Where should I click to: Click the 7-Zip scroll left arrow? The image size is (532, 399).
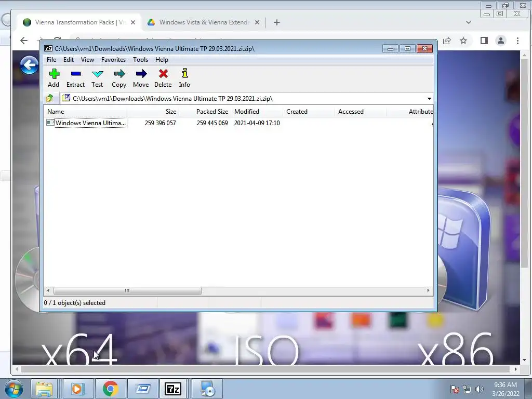(x=48, y=291)
